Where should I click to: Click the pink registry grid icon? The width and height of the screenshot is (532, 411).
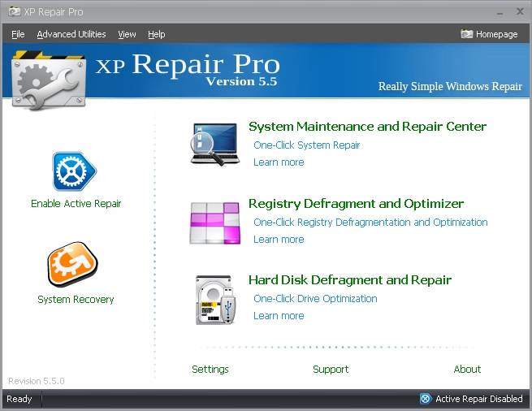point(214,223)
